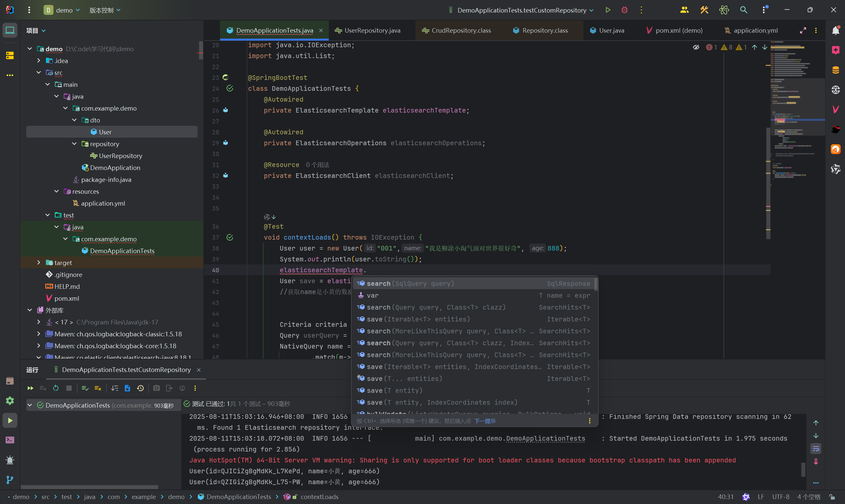Expand the editor with the diagonal arrows icon
The image size is (845, 504).
803,30
